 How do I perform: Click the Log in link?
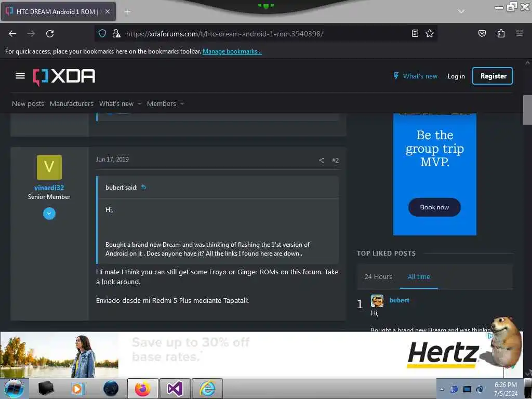pos(456,76)
